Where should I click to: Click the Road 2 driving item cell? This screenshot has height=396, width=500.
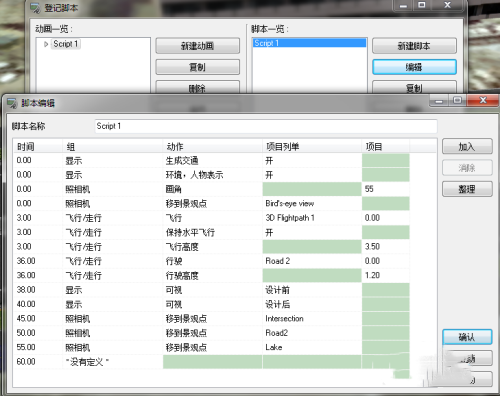pyautogui.click(x=312, y=261)
